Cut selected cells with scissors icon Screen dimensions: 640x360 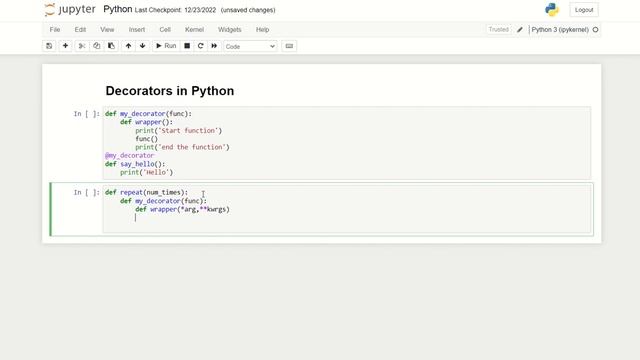click(x=82, y=46)
